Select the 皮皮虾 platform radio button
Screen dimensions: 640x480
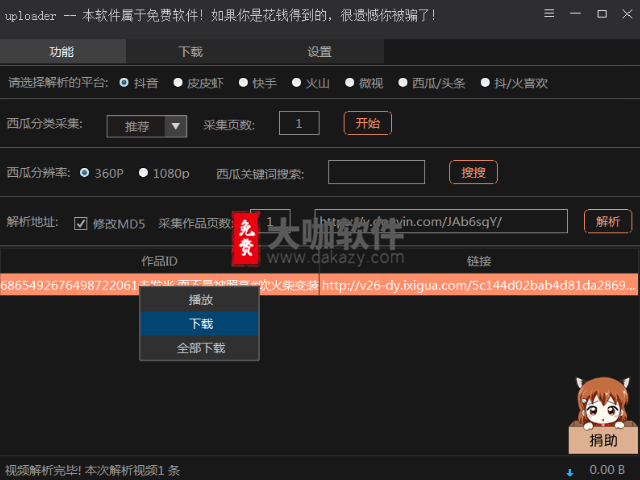click(178, 83)
